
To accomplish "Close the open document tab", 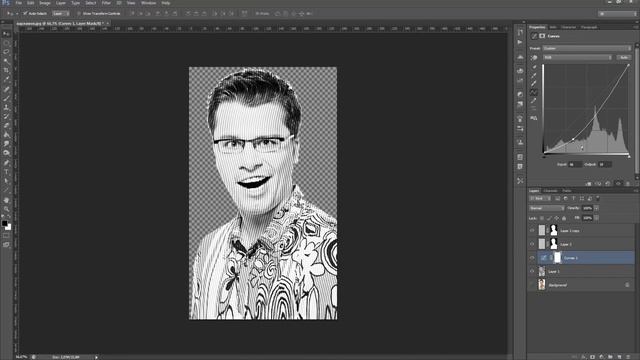I will [x=107, y=24].
